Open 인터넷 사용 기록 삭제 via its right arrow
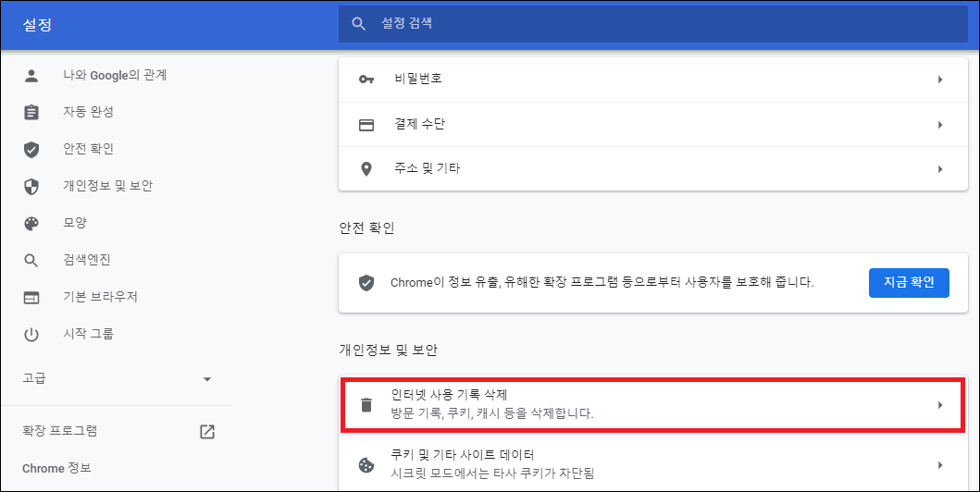Screen dimensions: 980x492 click(940, 405)
